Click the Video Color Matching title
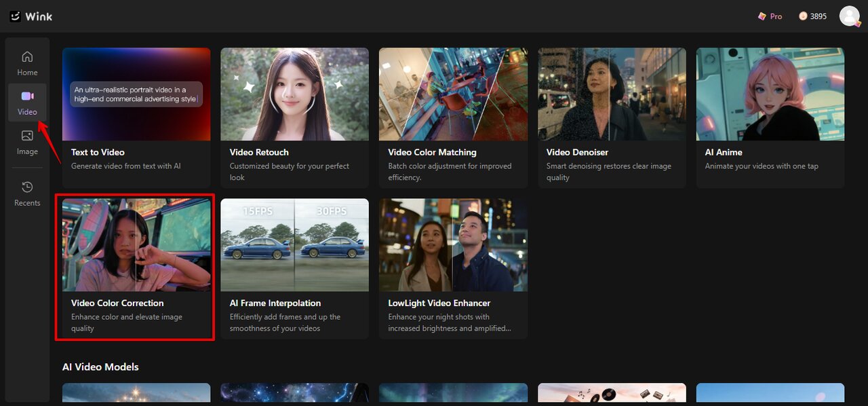The height and width of the screenshot is (406, 868). (432, 152)
